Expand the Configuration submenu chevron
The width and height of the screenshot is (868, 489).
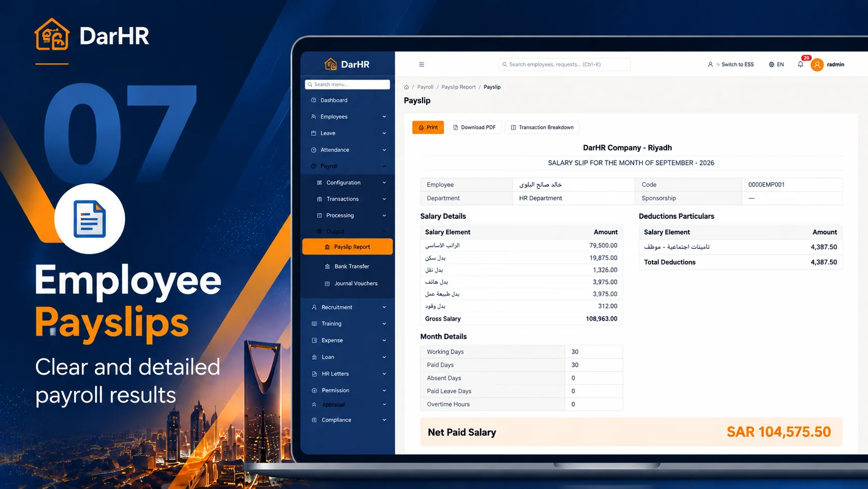pos(384,183)
